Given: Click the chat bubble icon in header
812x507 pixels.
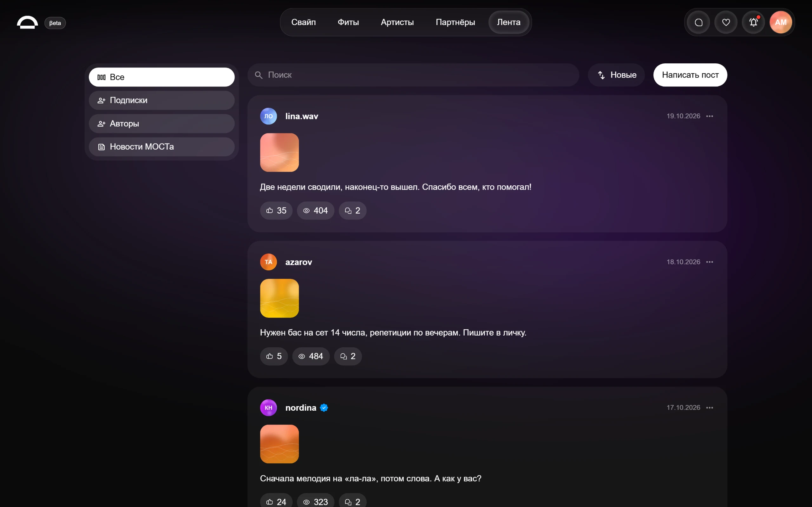Looking at the screenshot, I should pos(698,22).
